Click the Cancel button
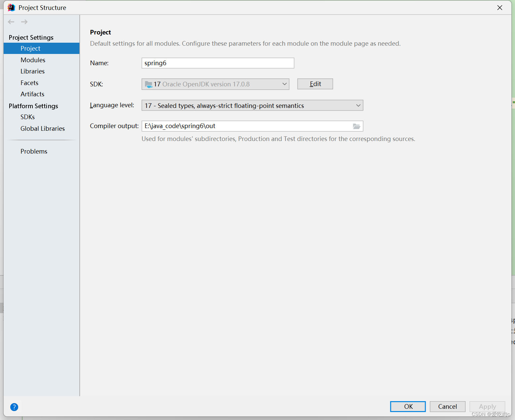Viewport: 515px width, 420px height. click(x=448, y=406)
